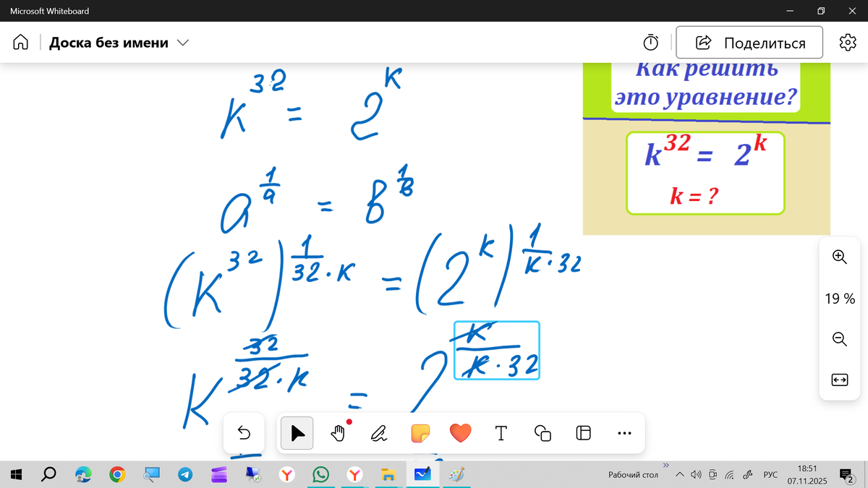Restore down the Whiteboard window
Image resolution: width=868 pixels, height=488 pixels.
[x=820, y=11]
